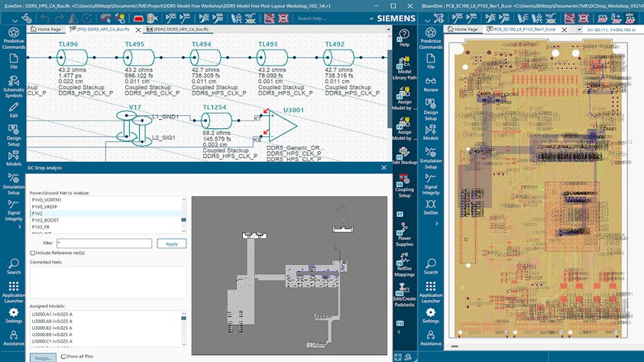Click the Apply filter button
The image size is (644, 362).
tap(171, 244)
